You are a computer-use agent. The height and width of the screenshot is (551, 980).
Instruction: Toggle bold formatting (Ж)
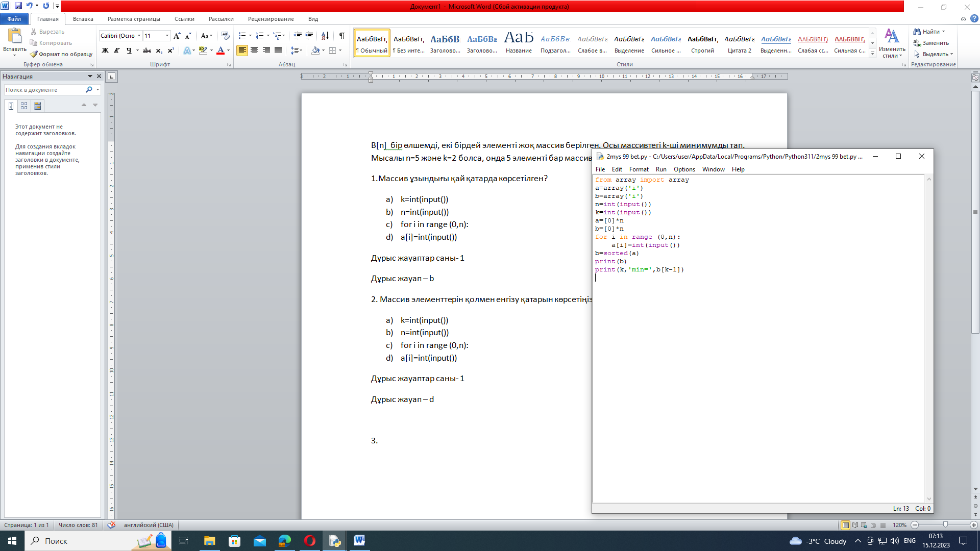click(105, 51)
